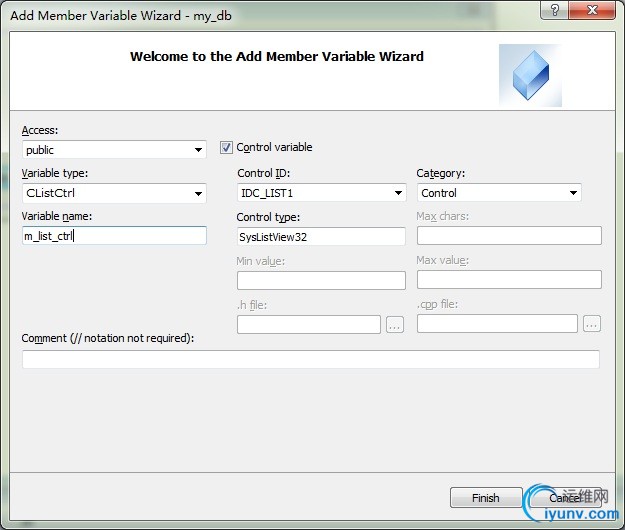
Task: Click the 'Welcome to the Add Member Variable Wizard' heading
Action: click(x=277, y=57)
